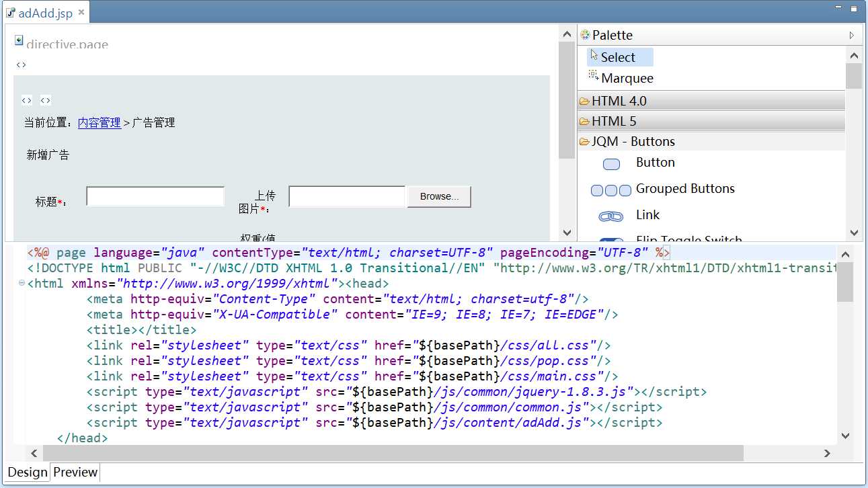Screen dimensions: 868x488
Task: Click the <> tag marker below directive.page
Action: [x=22, y=65]
